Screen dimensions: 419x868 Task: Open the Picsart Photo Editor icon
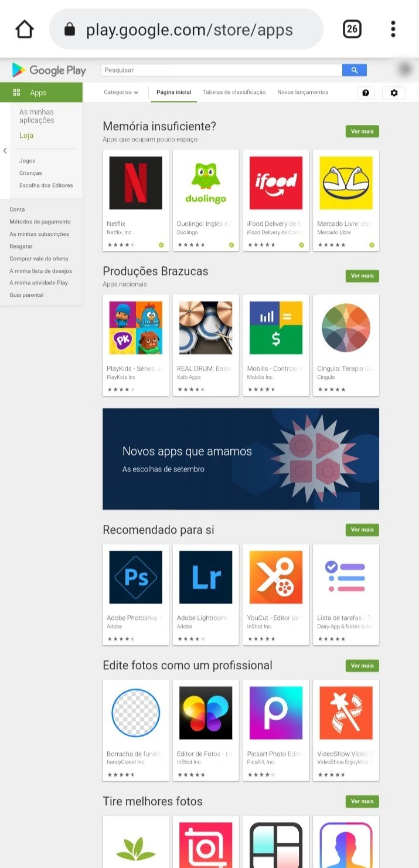276,713
